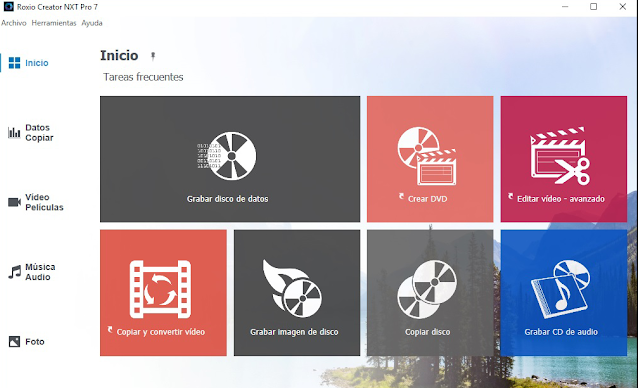Click the audio CD with music note icon

click(x=560, y=289)
